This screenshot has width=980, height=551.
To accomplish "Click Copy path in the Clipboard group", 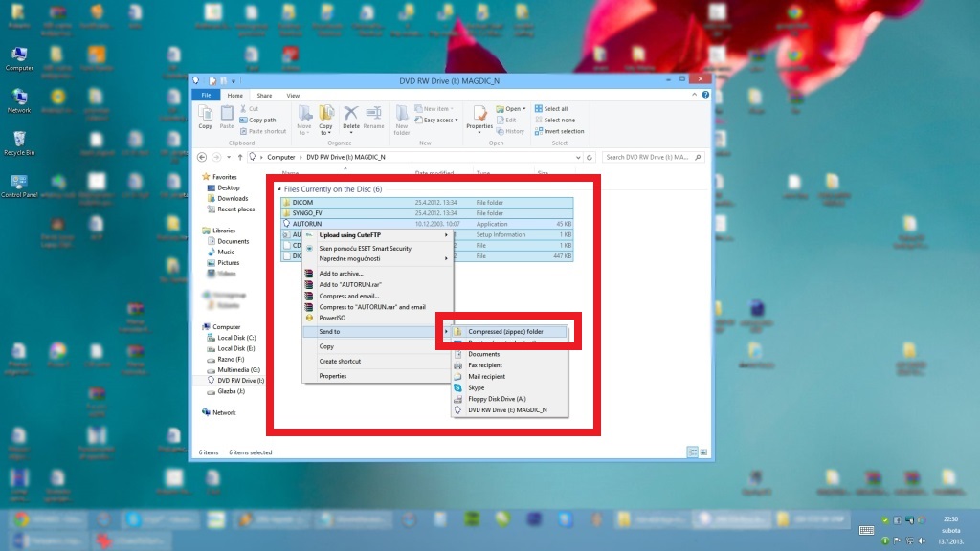I will (x=262, y=121).
